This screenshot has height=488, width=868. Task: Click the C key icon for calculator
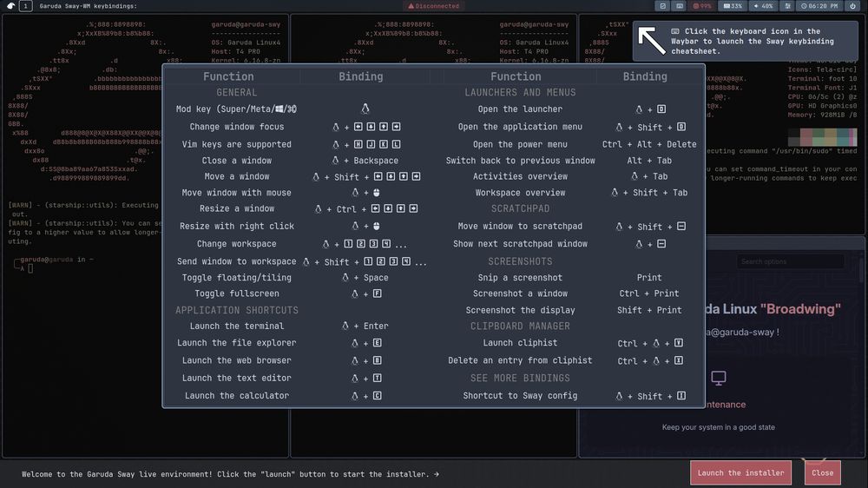(x=377, y=395)
